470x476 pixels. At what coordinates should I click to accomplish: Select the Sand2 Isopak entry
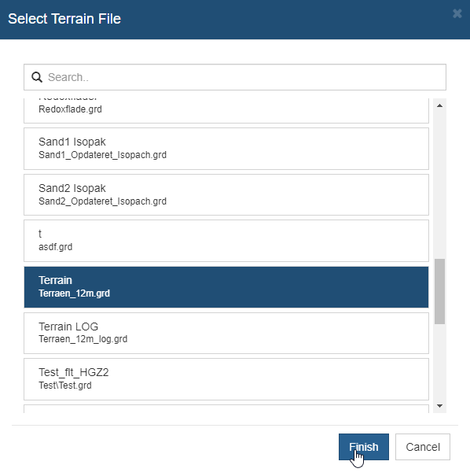point(226,194)
